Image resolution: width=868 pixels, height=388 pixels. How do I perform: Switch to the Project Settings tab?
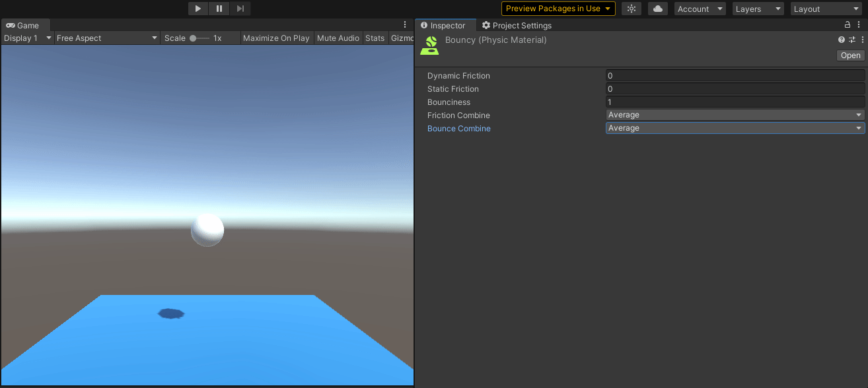(x=517, y=25)
